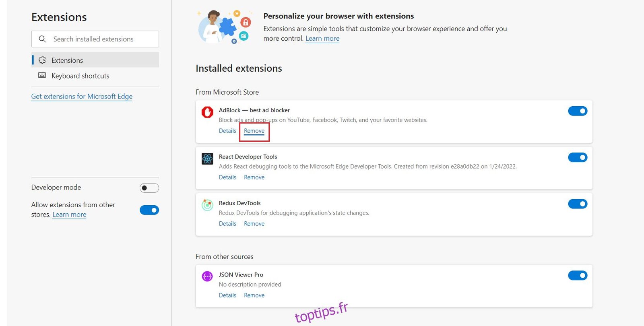Click the JSON Viewer Pro purple icon
644x326 pixels.
point(207,276)
